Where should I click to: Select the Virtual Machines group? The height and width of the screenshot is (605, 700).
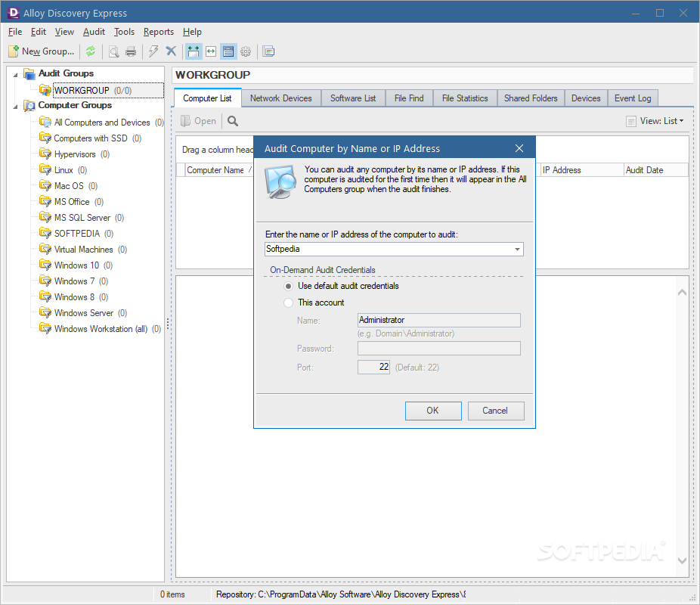tap(83, 249)
